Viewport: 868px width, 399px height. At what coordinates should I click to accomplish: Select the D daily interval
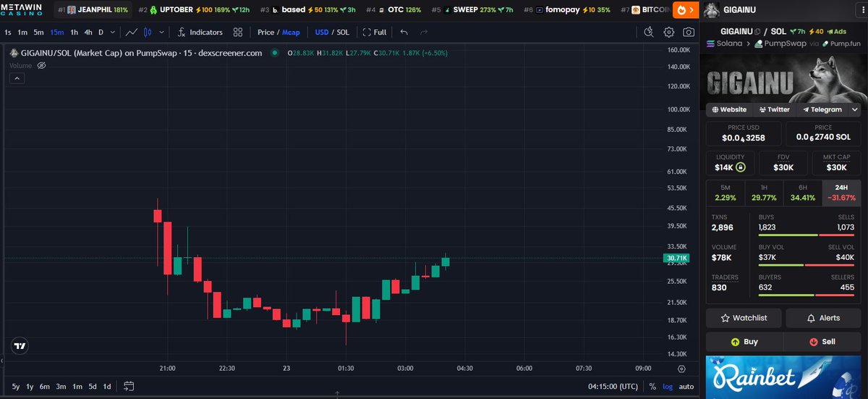pos(101,32)
